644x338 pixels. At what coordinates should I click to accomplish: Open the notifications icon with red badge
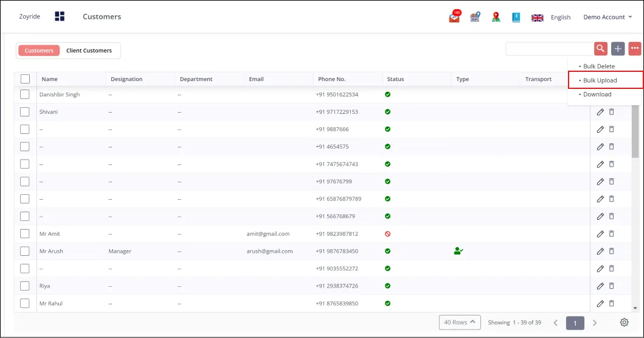[455, 16]
